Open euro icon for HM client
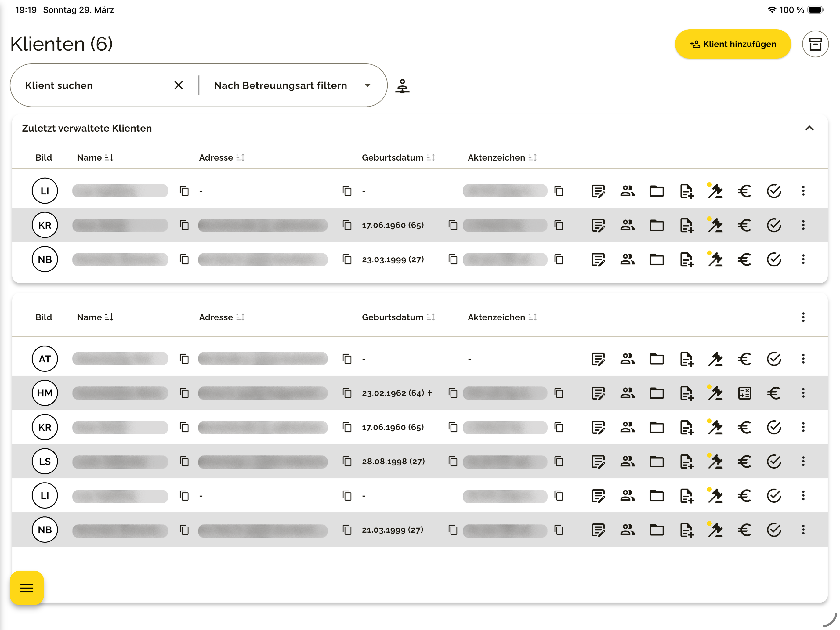Image resolution: width=840 pixels, height=630 pixels. click(774, 393)
